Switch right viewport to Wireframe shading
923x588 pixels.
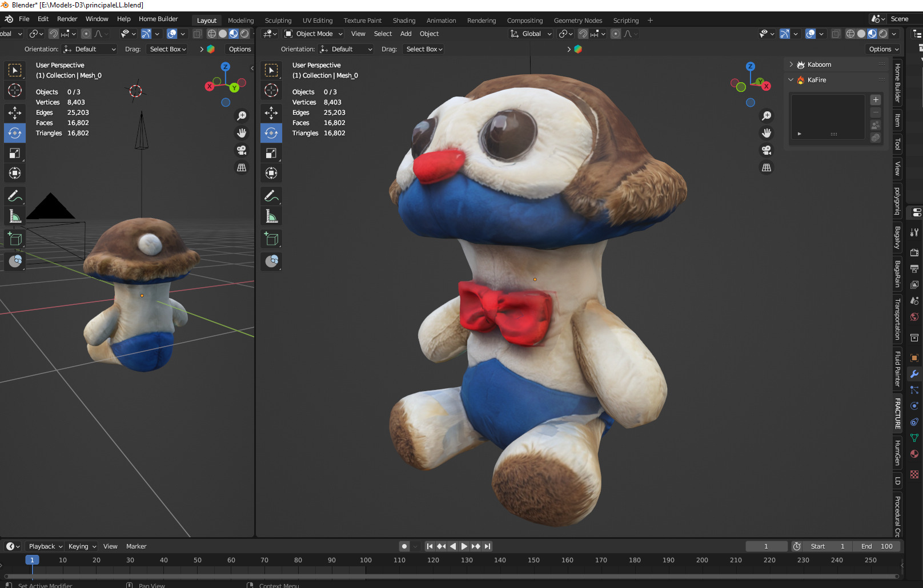[850, 34]
